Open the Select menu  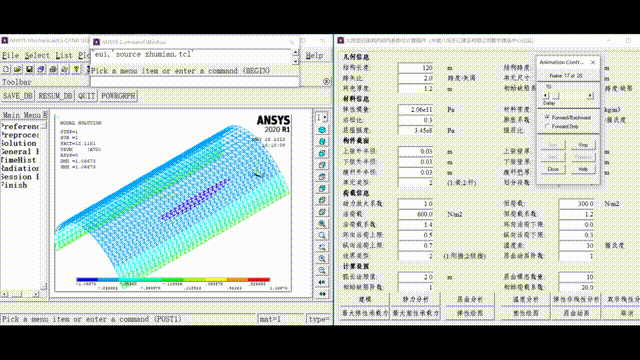click(37, 56)
